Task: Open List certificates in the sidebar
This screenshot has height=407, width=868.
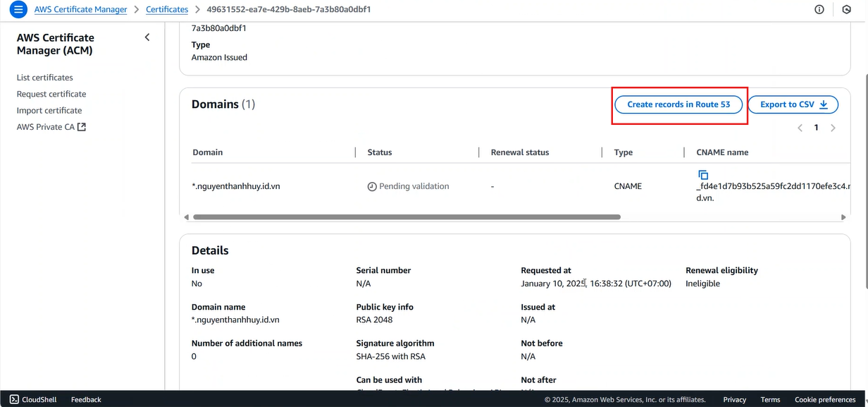Action: pos(45,78)
